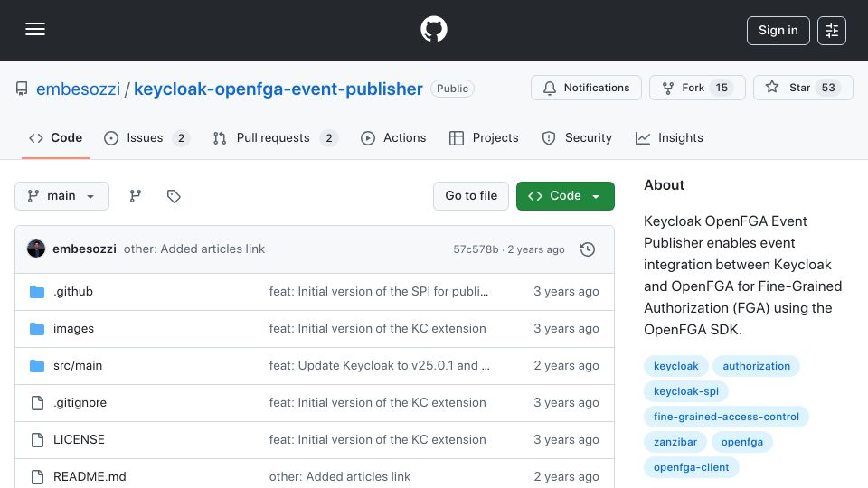
Task: Expand the main branch dropdown
Action: point(61,196)
